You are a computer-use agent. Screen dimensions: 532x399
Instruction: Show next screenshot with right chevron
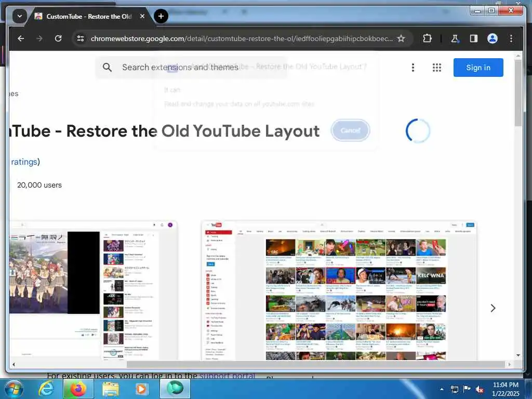(493, 308)
